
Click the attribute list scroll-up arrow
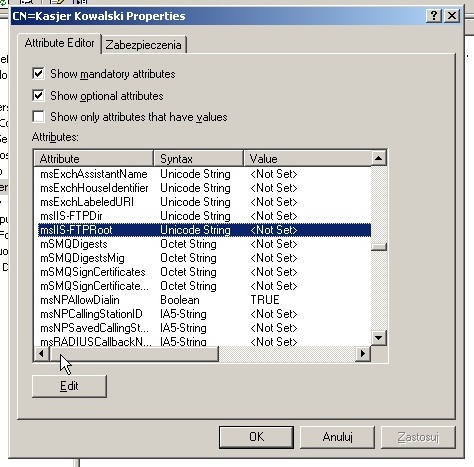(379, 158)
